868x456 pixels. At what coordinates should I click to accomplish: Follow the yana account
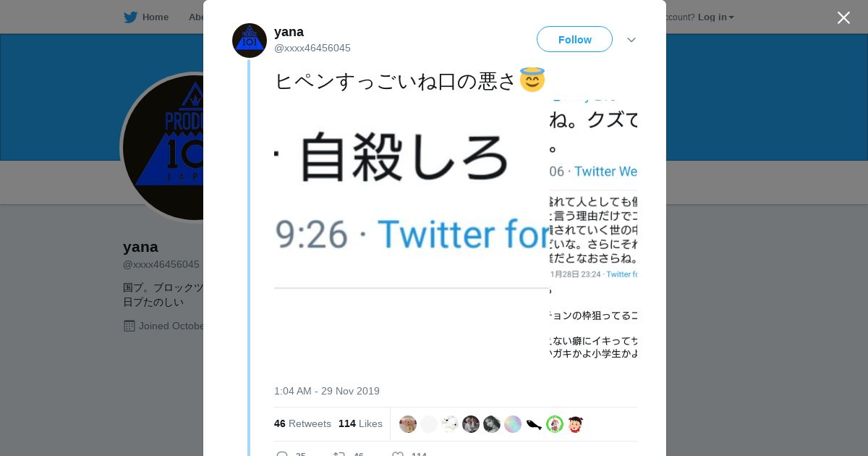point(574,39)
